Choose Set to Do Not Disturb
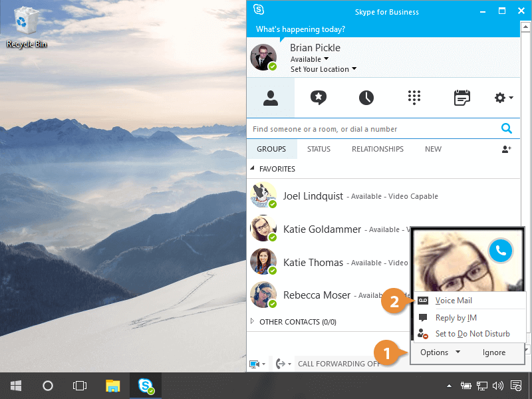532x399 pixels. tap(472, 334)
